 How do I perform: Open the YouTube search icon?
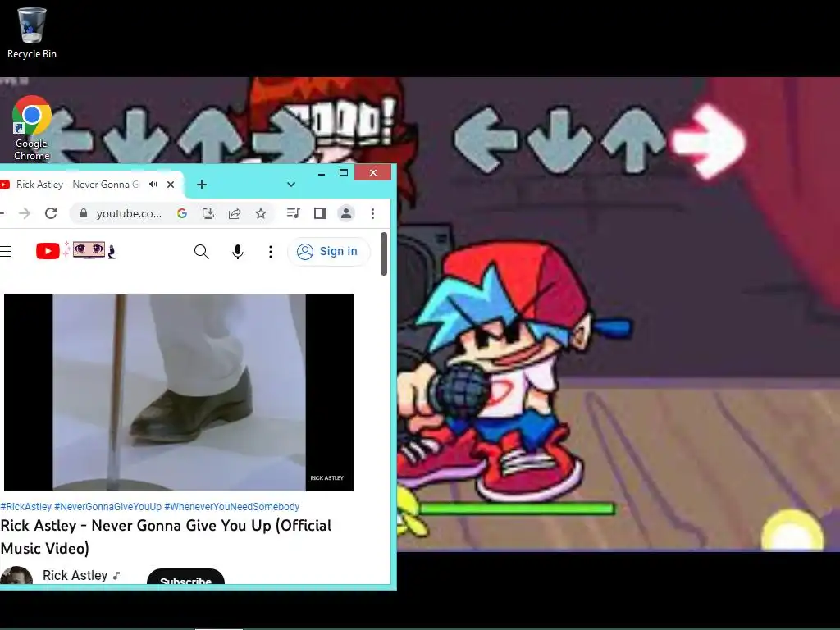pos(202,251)
